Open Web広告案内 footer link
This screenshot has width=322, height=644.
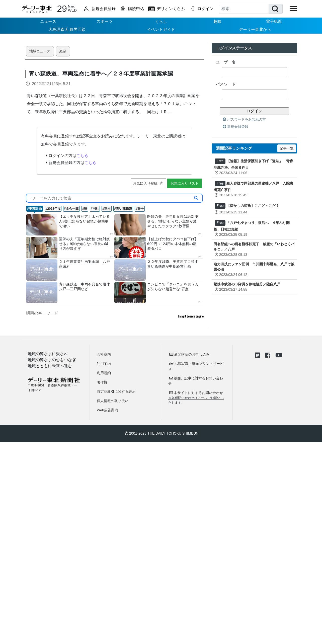(107, 410)
